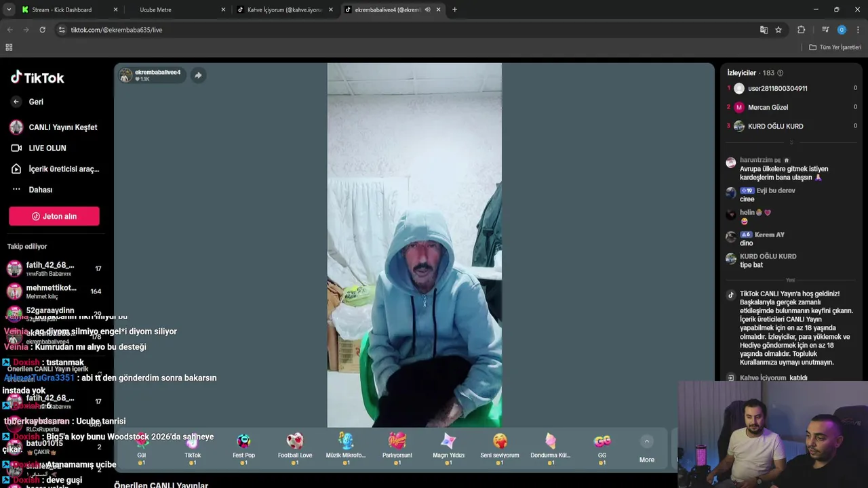The height and width of the screenshot is (488, 868).
Task: Open Tüm Yer İşaretleri folder
Action: point(835,47)
